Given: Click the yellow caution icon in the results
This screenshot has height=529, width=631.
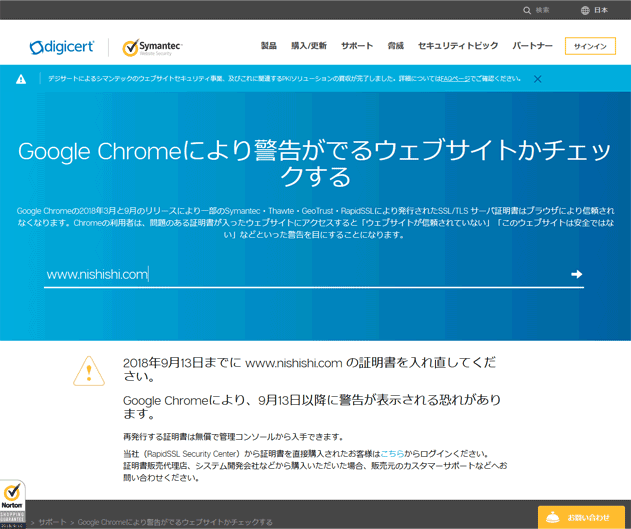Looking at the screenshot, I should pos(89,371).
